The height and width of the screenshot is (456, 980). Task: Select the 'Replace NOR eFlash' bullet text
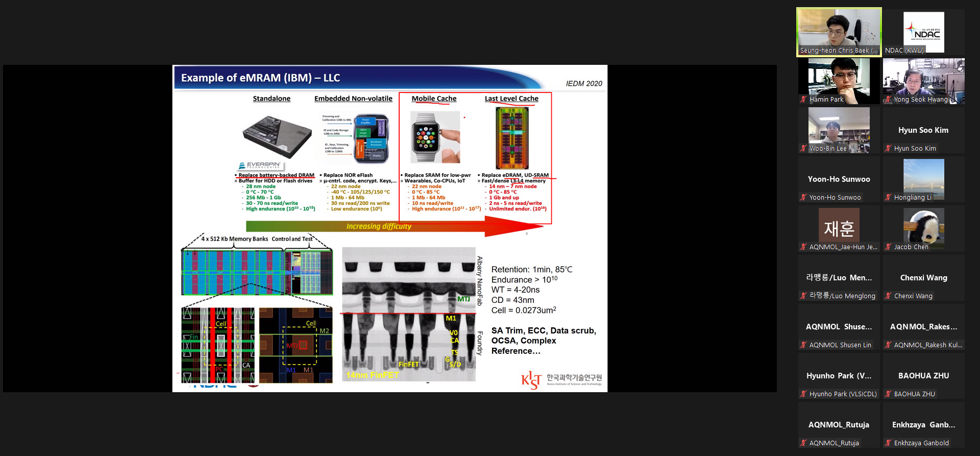pos(348,175)
